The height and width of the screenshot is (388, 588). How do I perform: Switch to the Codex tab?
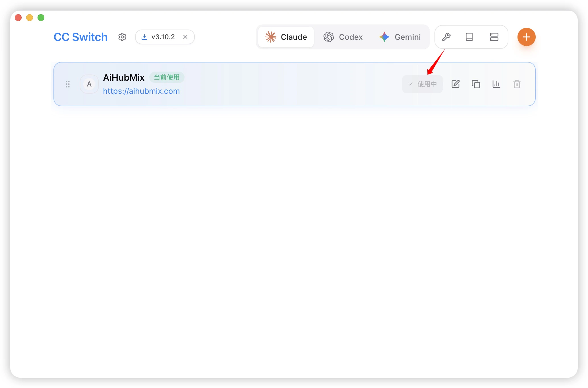[x=343, y=37]
